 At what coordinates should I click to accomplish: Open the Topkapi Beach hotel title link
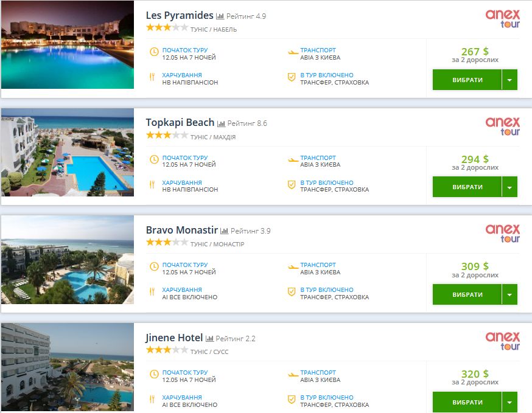(x=180, y=122)
